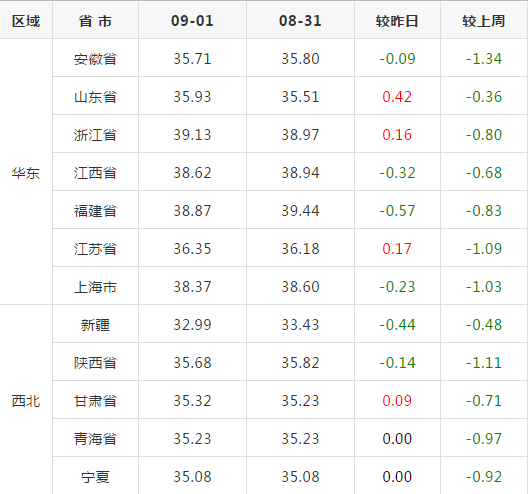Select the 上海市 row label
Viewport: 529px width, 494px height.
pyautogui.click(x=95, y=287)
